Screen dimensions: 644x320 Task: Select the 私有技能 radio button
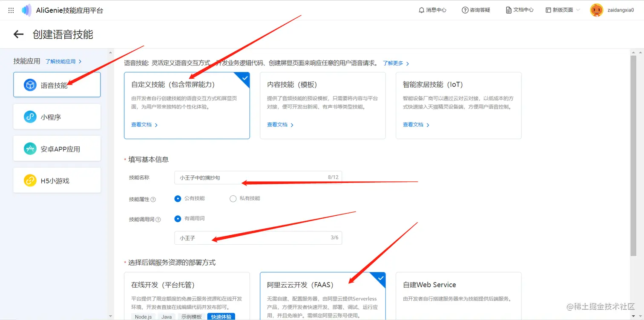tap(233, 198)
